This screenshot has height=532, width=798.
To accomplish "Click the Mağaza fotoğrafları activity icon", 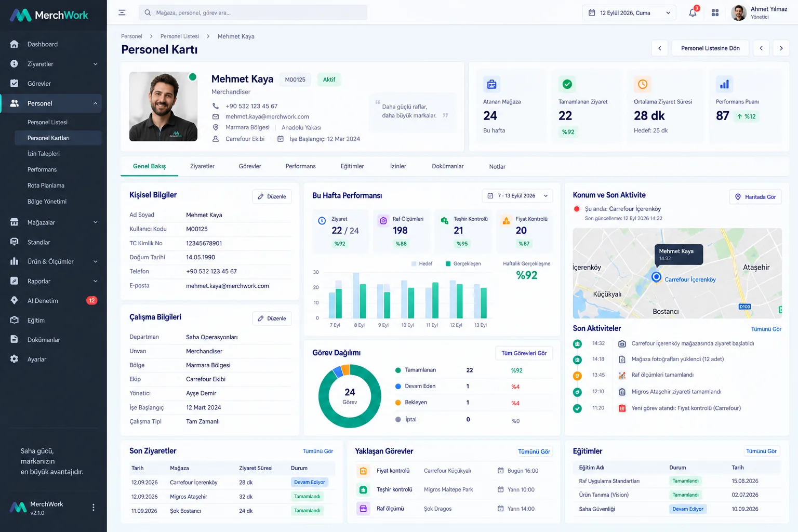I will pos(622,359).
